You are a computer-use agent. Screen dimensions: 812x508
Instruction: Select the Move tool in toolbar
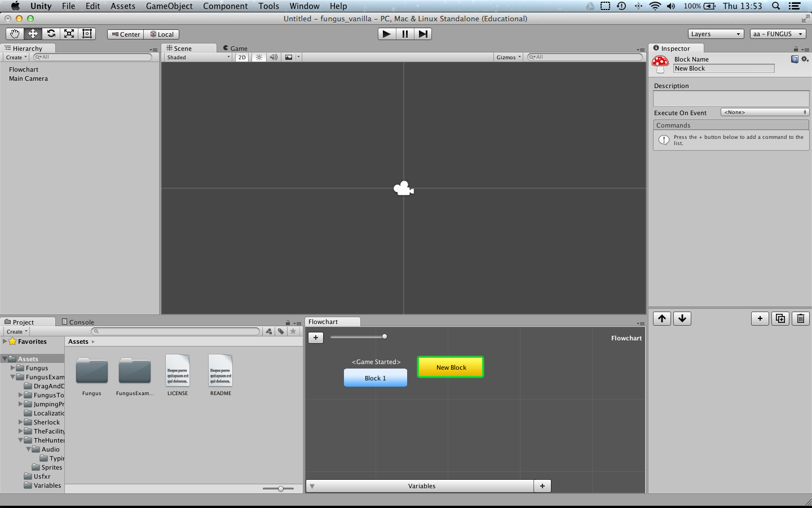point(33,34)
